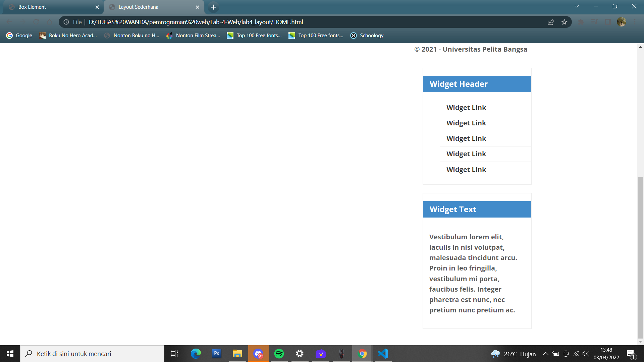Launch Photoshop from the taskbar
The image size is (644, 362).
[x=216, y=353]
